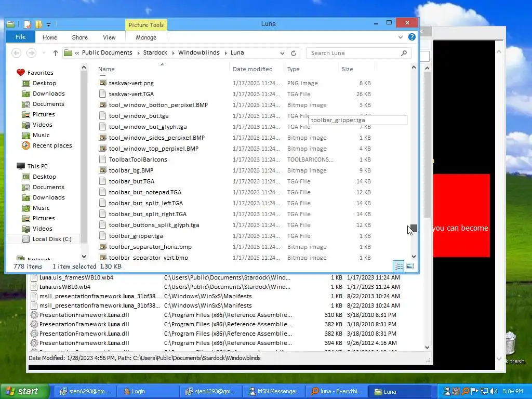Image resolution: width=532 pixels, height=399 pixels.
Task: Refresh the Luna folder view
Action: coord(294,54)
